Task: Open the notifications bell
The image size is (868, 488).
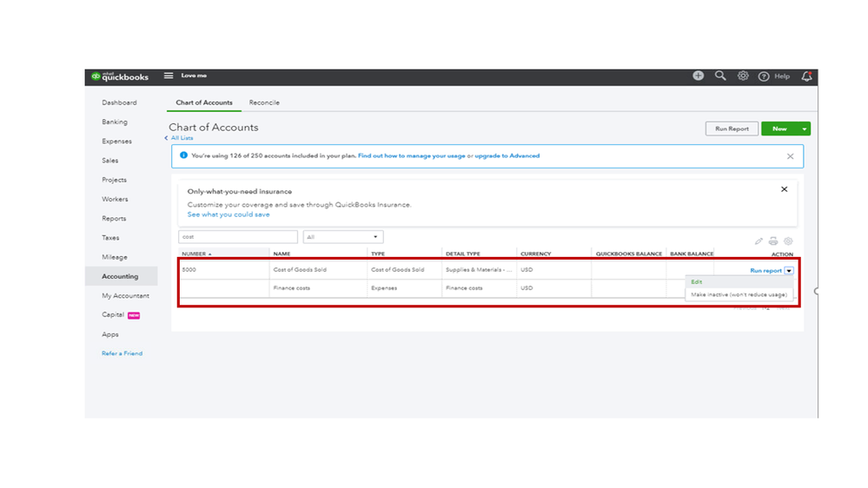Action: pos(807,76)
